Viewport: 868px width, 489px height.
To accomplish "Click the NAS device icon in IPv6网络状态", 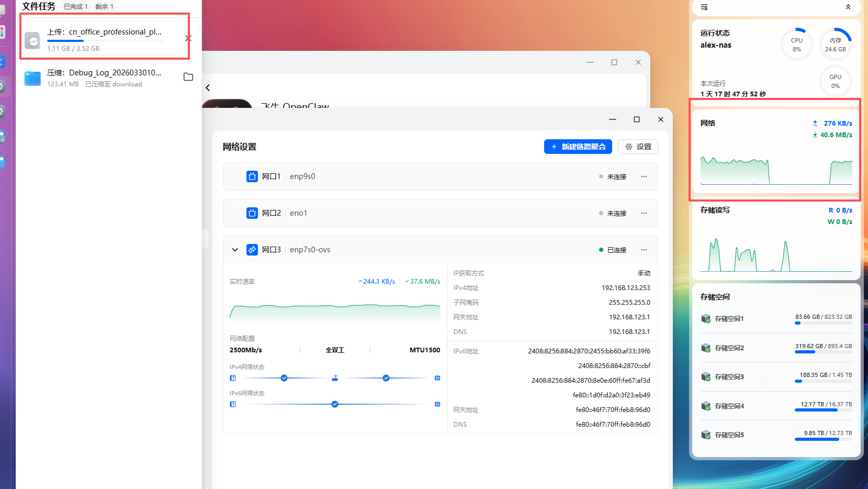I will click(x=233, y=404).
